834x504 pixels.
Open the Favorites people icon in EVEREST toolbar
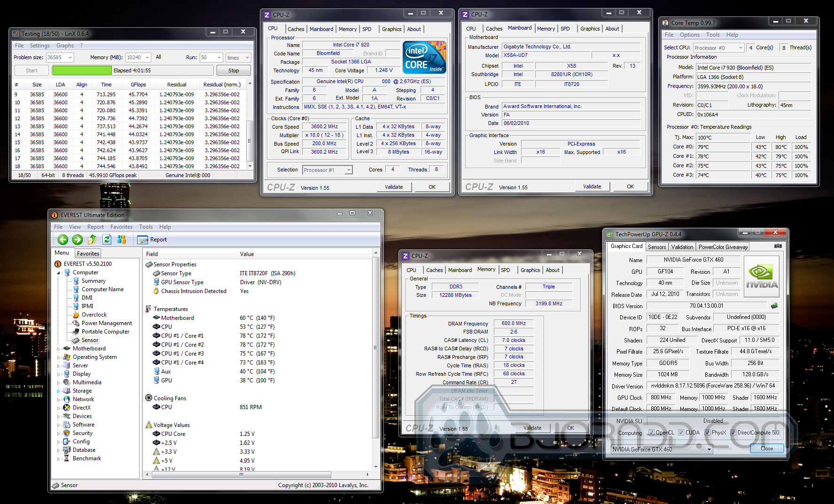122,240
